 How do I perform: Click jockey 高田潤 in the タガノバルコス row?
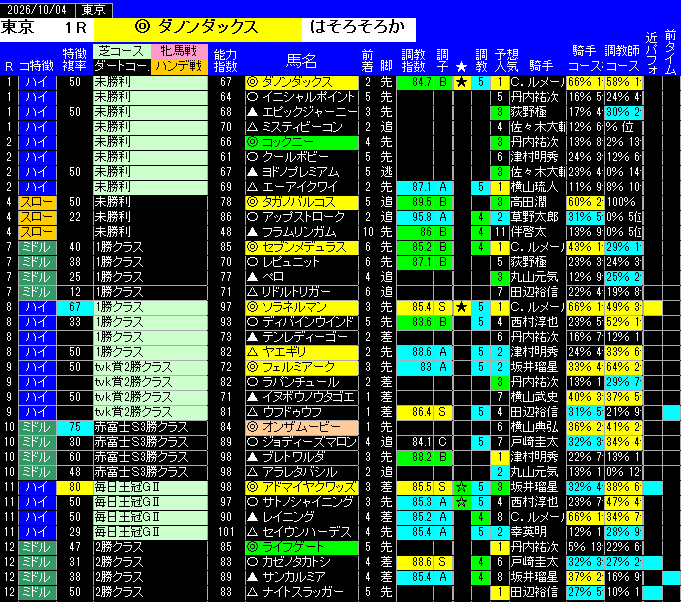pyautogui.click(x=529, y=202)
